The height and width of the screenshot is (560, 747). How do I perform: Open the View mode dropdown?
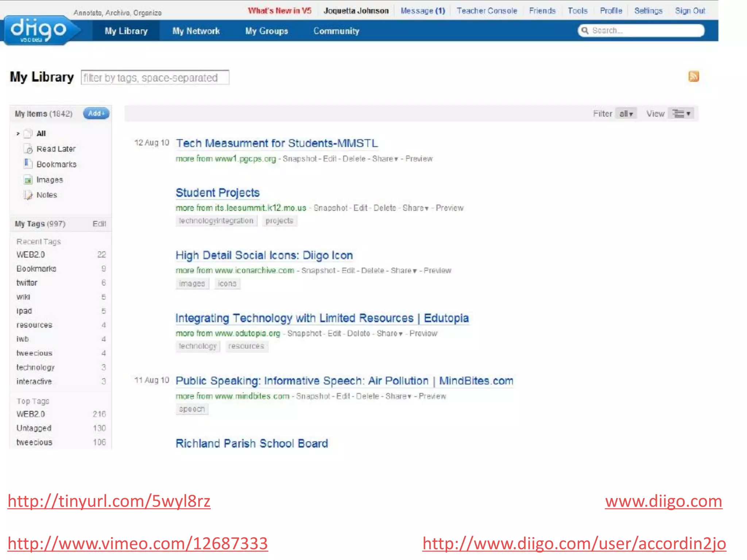point(681,114)
